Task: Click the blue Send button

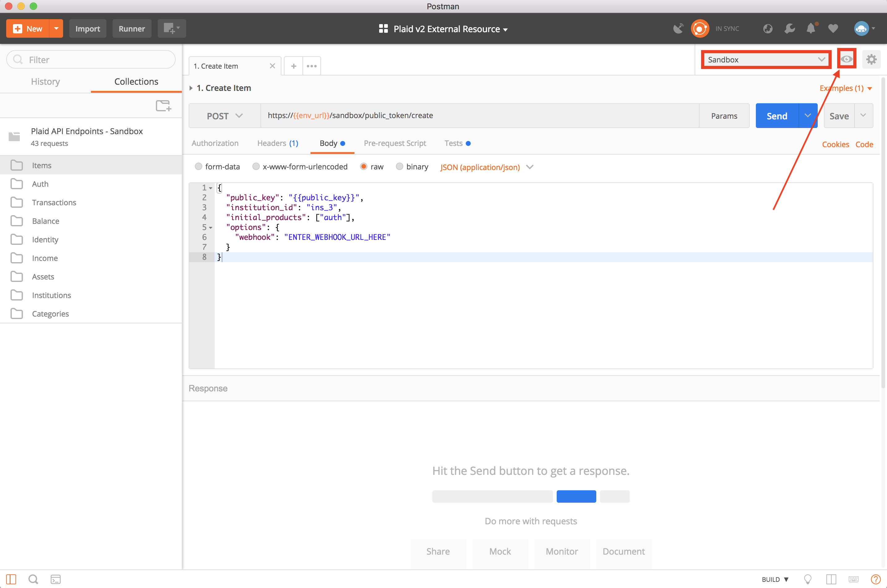Action: [777, 116]
